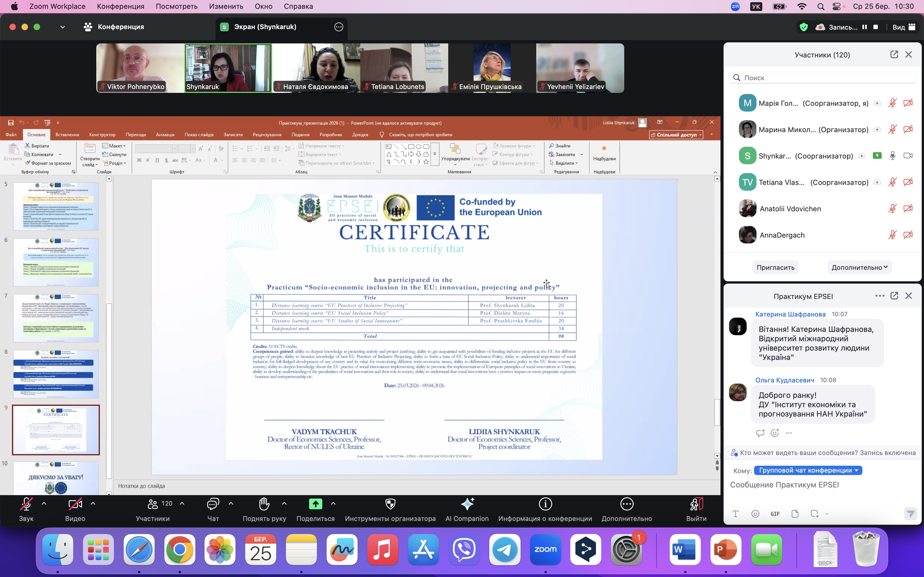
Task: Open the chat recipient dropdown
Action: pyautogui.click(x=808, y=470)
